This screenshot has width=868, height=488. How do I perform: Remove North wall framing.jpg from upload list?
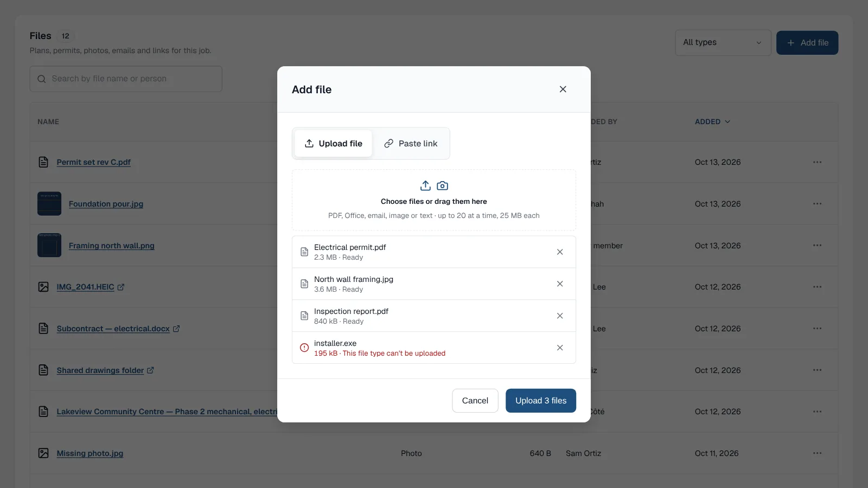pyautogui.click(x=560, y=284)
